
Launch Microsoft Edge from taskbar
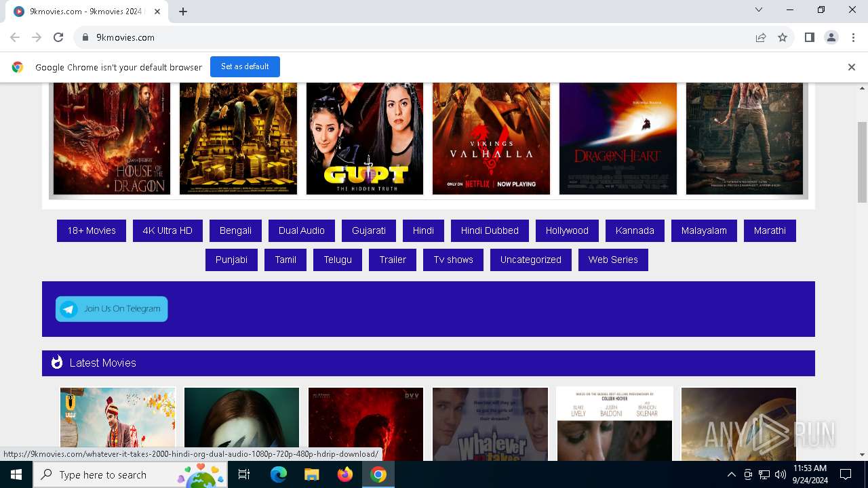coord(279,474)
